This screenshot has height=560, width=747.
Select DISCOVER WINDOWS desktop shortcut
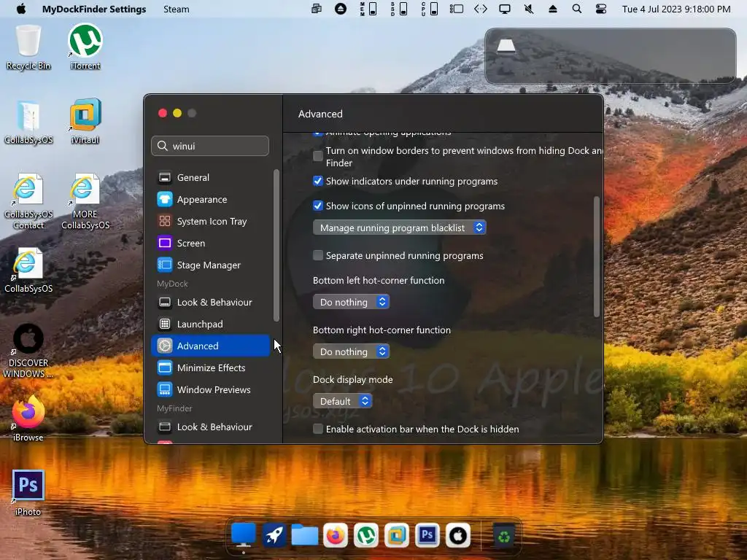coord(28,351)
